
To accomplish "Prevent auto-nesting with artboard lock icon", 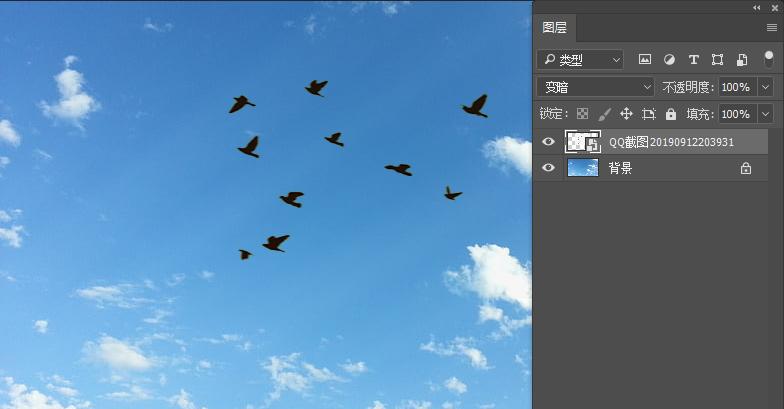I will tap(648, 114).
